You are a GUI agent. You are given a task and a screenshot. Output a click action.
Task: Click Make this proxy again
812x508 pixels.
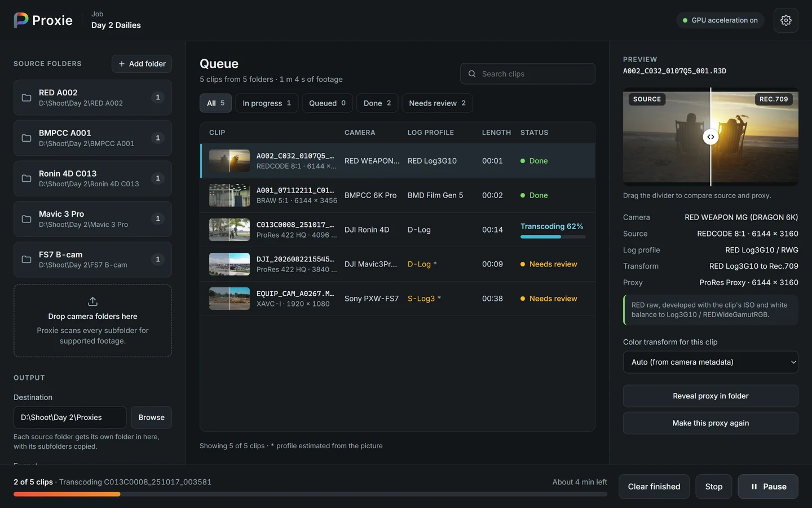pyautogui.click(x=710, y=423)
